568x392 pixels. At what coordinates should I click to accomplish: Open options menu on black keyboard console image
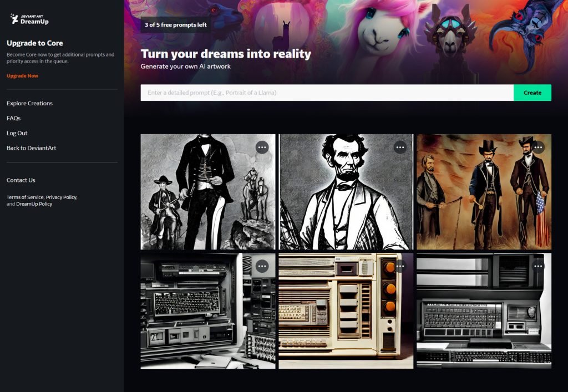(538, 266)
